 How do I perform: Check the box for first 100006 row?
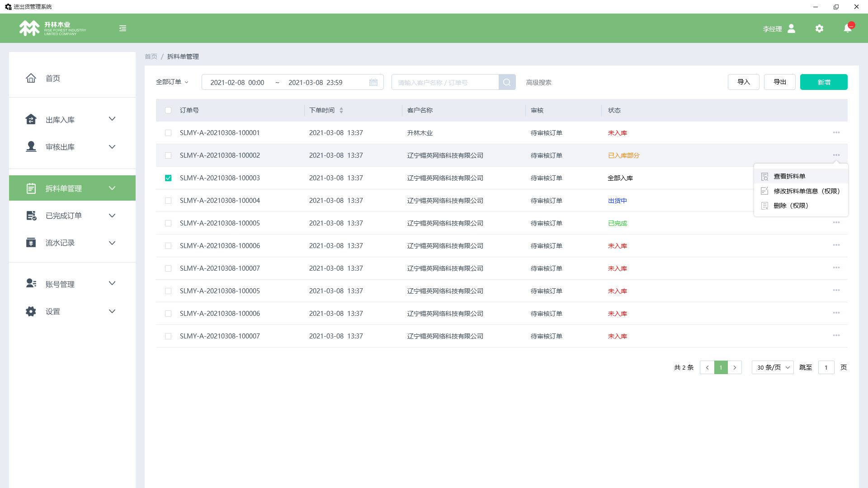tap(168, 246)
